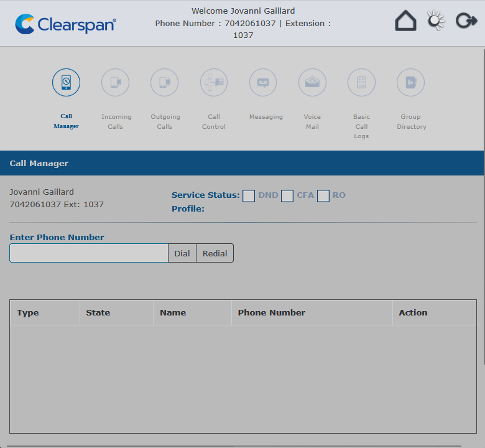Image resolution: width=485 pixels, height=448 pixels.
Task: Open the Call Control icon
Action: coord(214,83)
